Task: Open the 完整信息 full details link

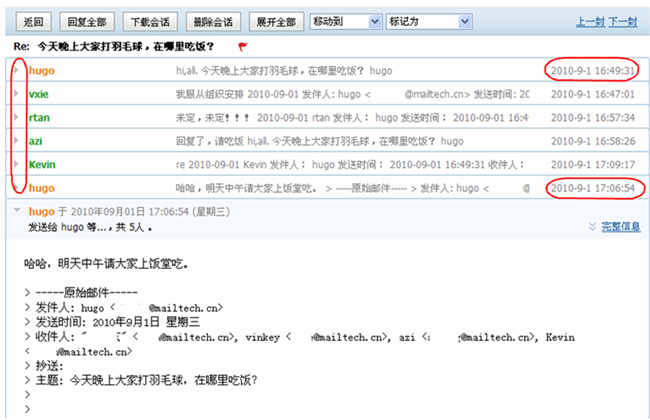Action: click(x=620, y=227)
